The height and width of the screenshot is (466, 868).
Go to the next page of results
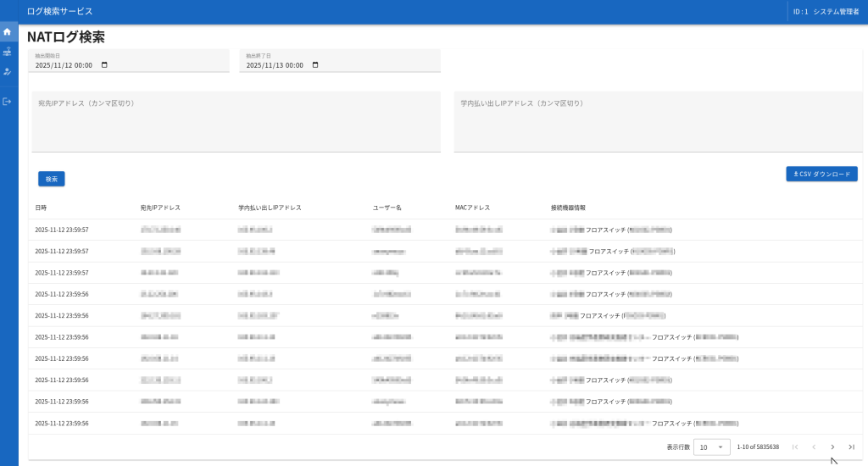click(x=832, y=447)
